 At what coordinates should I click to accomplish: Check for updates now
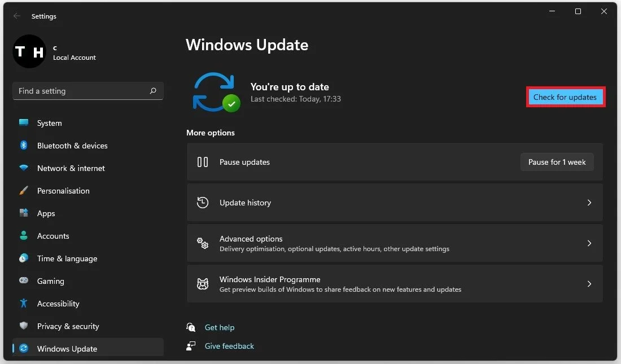point(565,97)
